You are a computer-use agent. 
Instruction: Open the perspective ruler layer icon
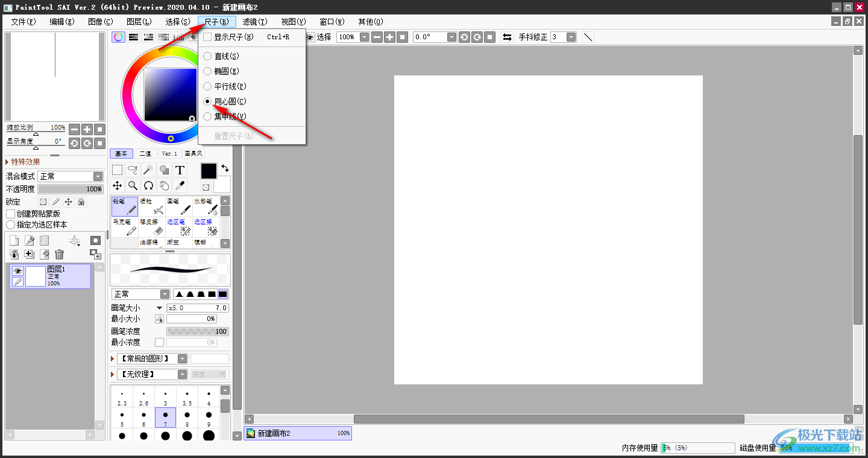[75, 241]
